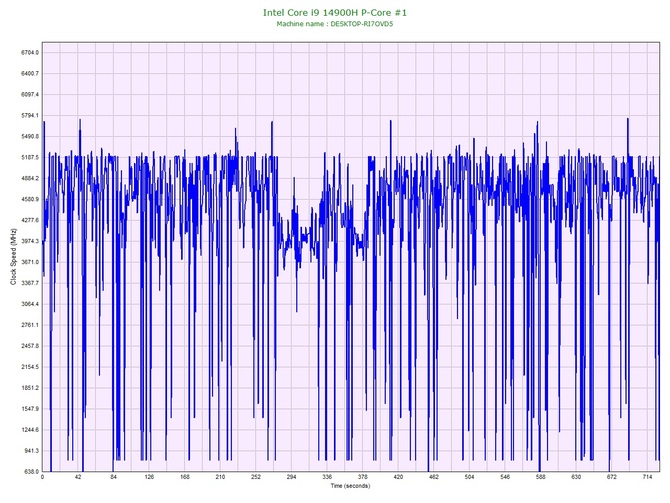Click the 3064.4 y-axis value
670x503 pixels.
click(30, 304)
